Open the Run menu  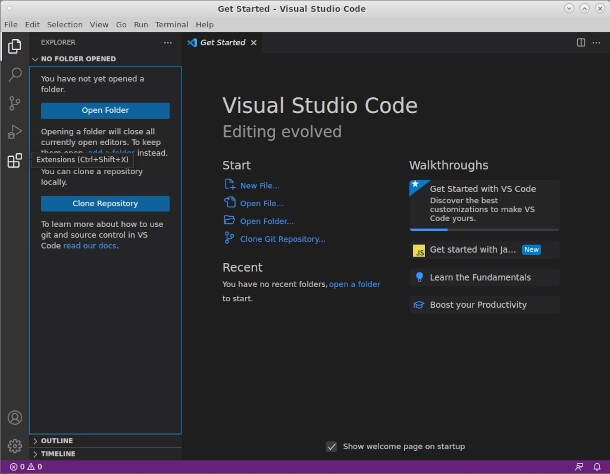141,25
